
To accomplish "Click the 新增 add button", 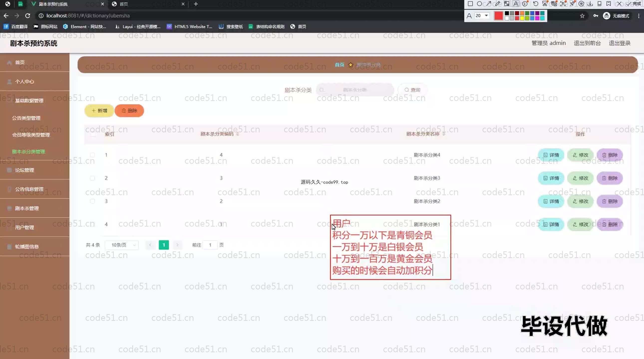I will (99, 111).
